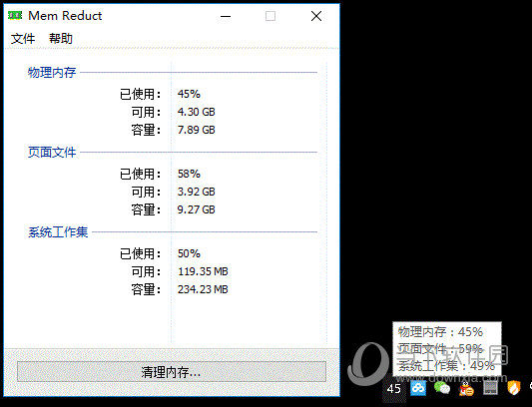Click the 容量 label under 物理内存

pyautogui.click(x=147, y=130)
